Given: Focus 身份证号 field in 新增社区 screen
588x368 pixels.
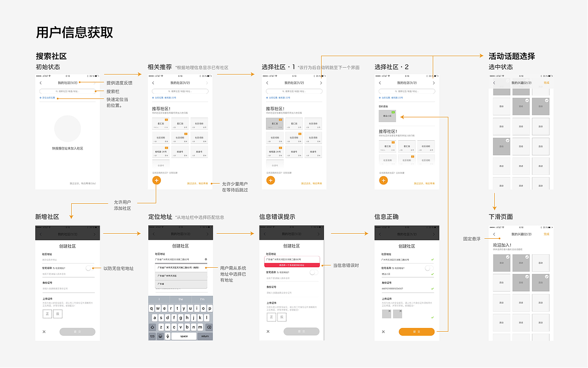Looking at the screenshot, I should pyautogui.click(x=68, y=288).
